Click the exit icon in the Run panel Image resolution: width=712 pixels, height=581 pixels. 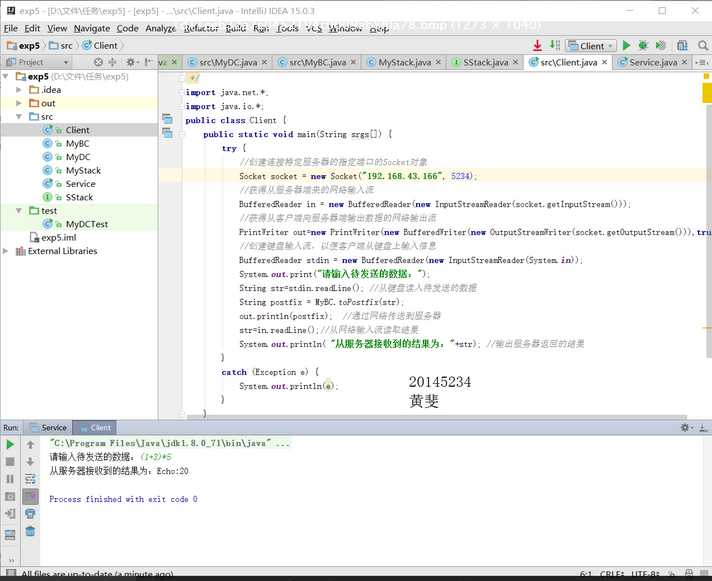tap(10, 514)
